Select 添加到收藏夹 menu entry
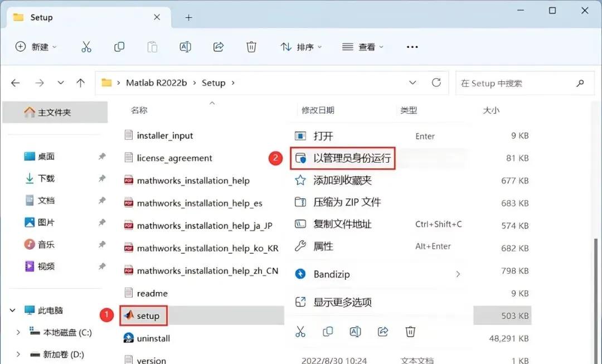 tap(378, 180)
